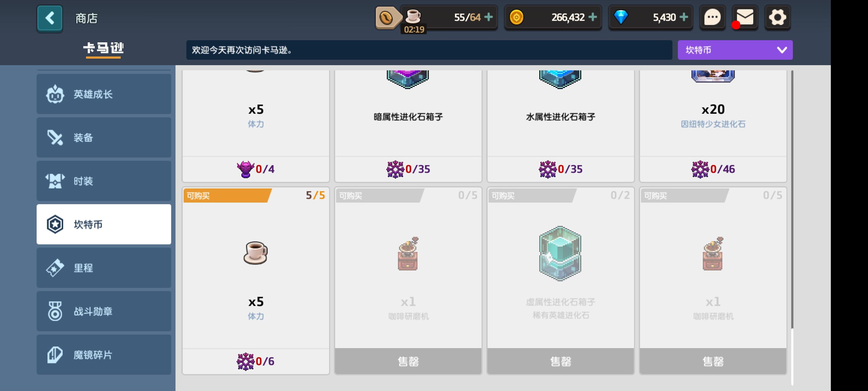Expand the 坎特币 purple dropdown
Screen dimensions: 868x391
(x=735, y=50)
